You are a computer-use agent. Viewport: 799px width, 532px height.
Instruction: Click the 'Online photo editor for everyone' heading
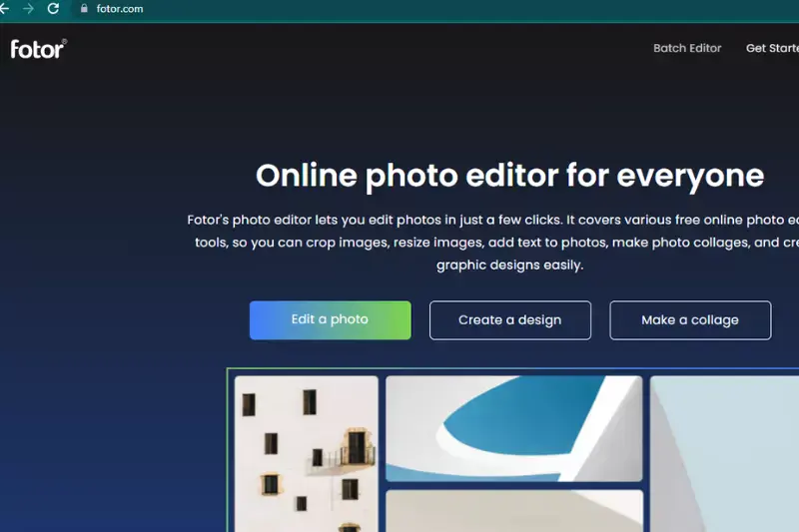(x=509, y=176)
